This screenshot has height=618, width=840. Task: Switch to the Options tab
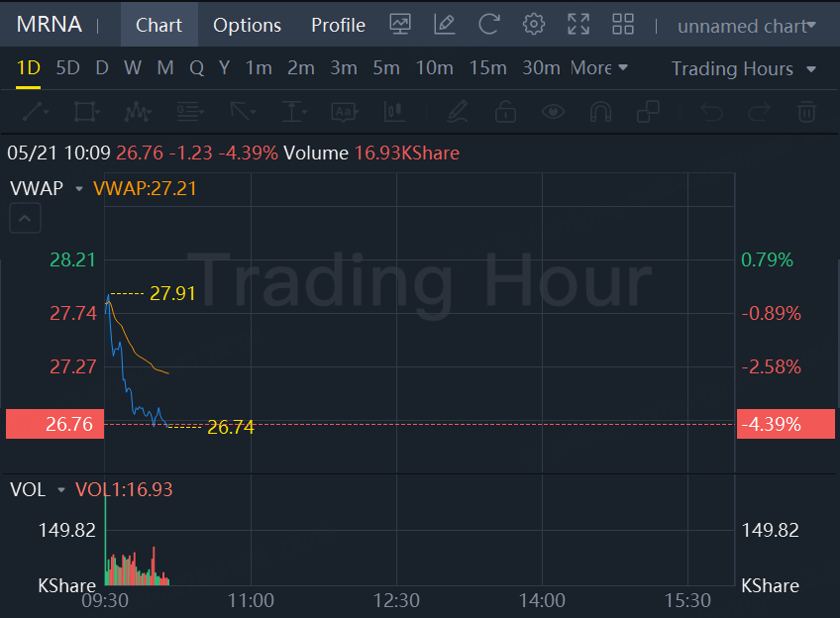[x=247, y=25]
